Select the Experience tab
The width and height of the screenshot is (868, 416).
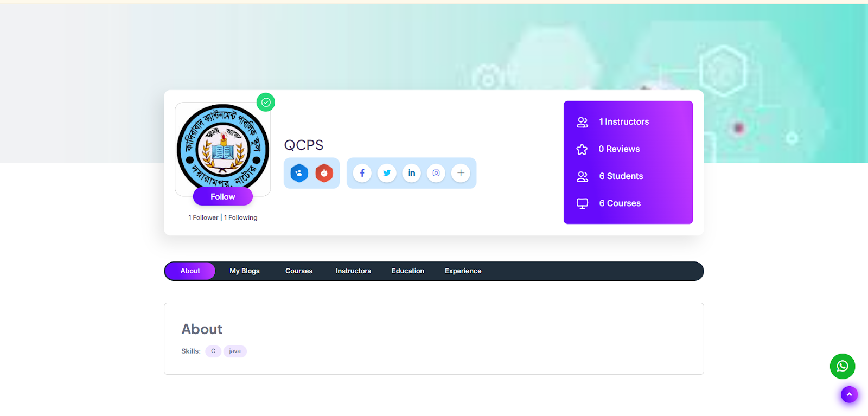tap(463, 271)
